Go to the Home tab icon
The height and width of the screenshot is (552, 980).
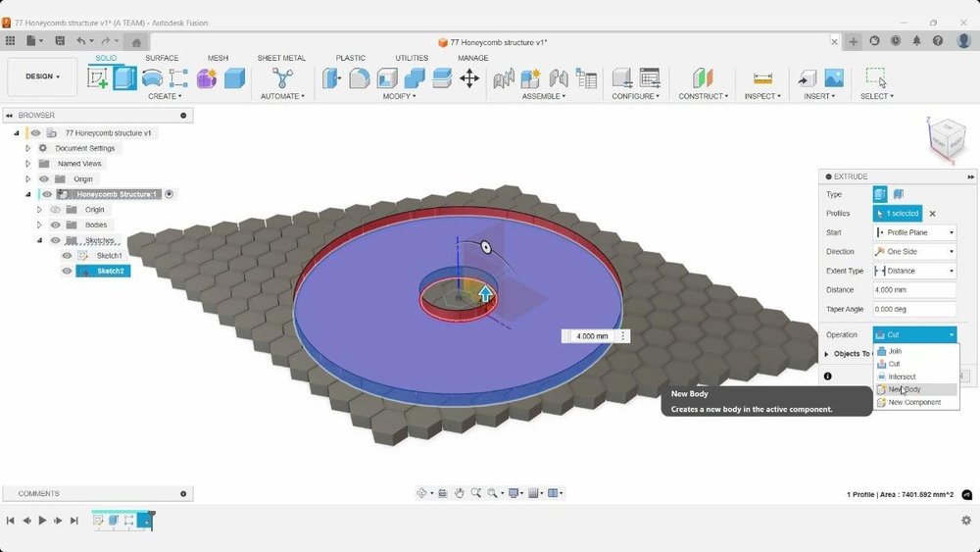[x=136, y=42]
